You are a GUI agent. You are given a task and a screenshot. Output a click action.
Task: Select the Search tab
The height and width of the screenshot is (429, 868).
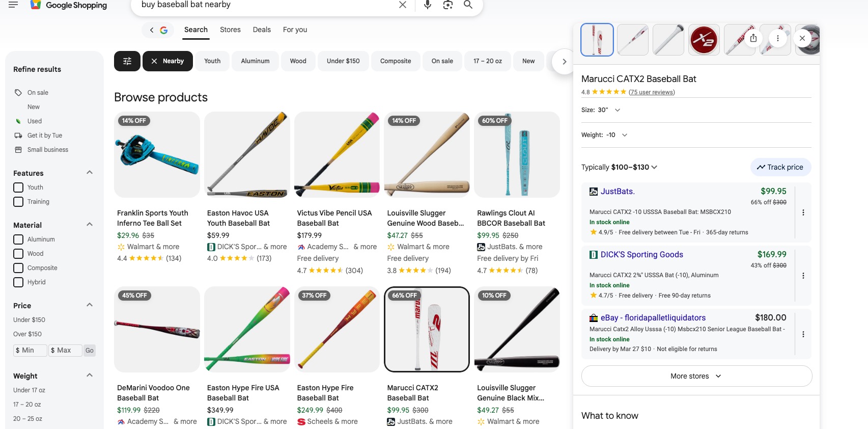pyautogui.click(x=196, y=30)
